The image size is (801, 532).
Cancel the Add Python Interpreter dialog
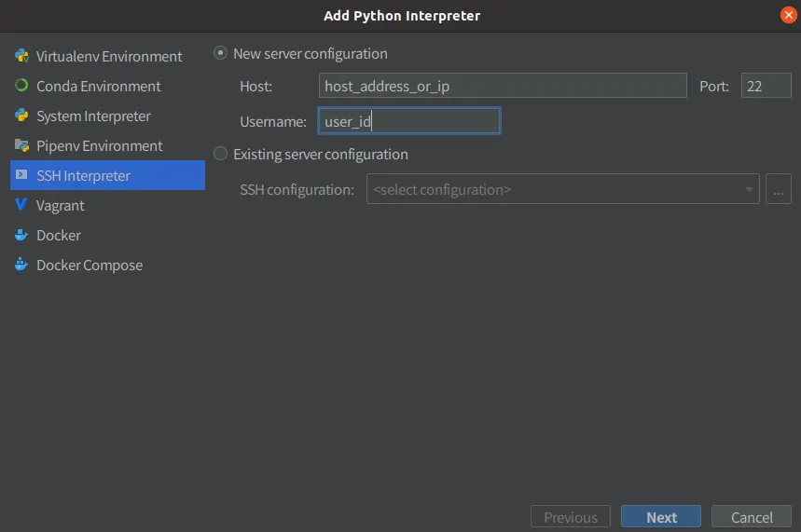752,517
